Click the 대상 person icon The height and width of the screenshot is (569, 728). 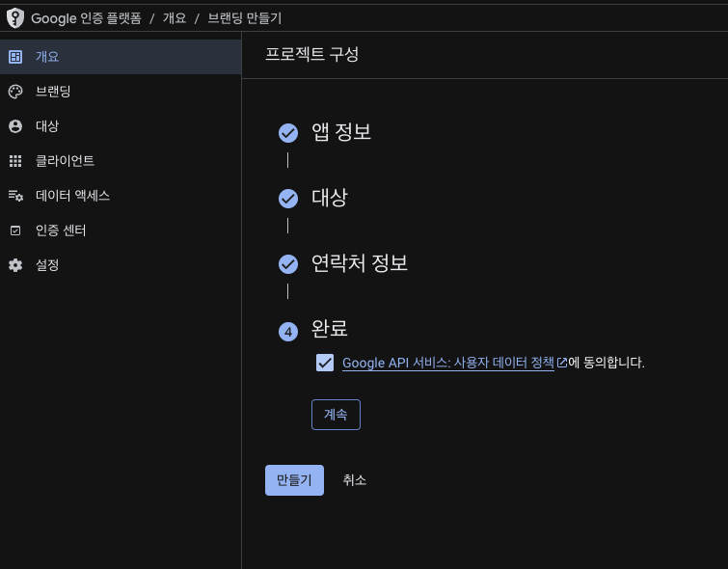15,126
